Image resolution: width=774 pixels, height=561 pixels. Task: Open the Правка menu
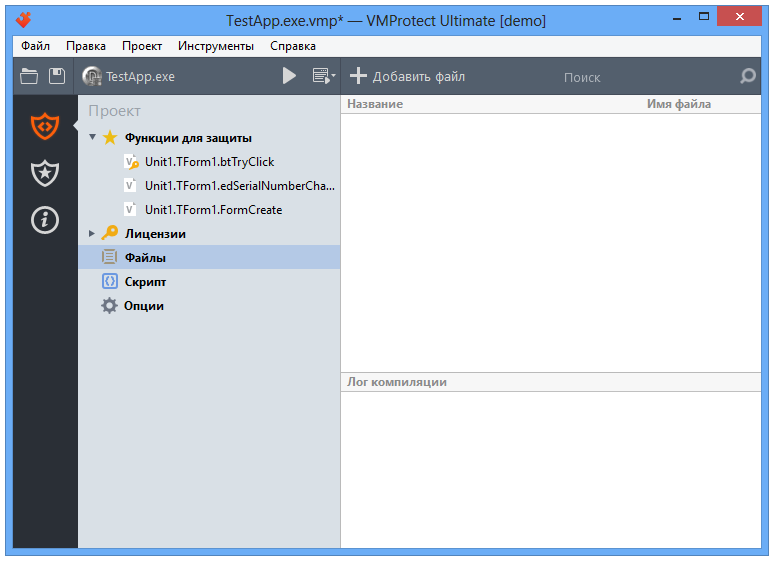click(86, 46)
